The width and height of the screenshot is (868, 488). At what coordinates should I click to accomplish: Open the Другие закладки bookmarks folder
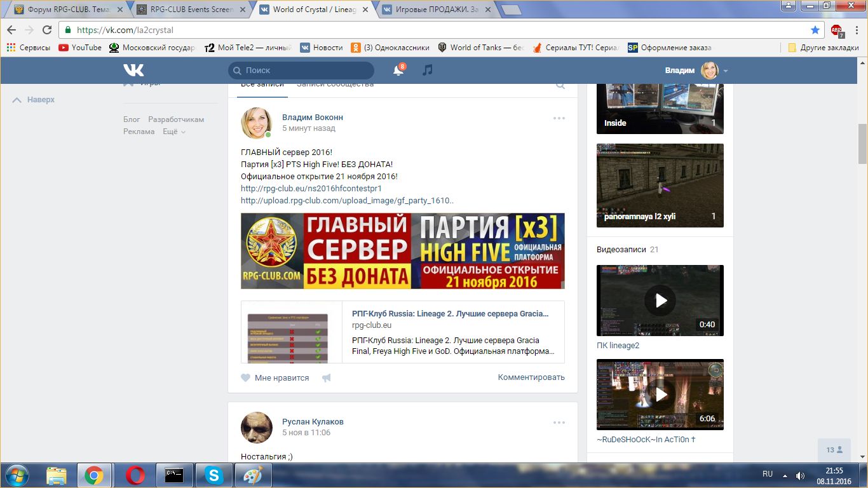click(824, 48)
